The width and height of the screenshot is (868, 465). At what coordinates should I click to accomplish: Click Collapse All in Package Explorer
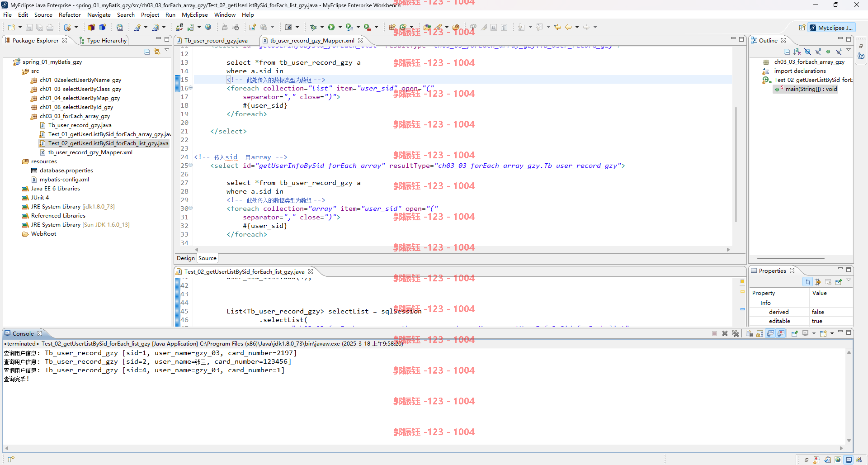click(x=146, y=52)
